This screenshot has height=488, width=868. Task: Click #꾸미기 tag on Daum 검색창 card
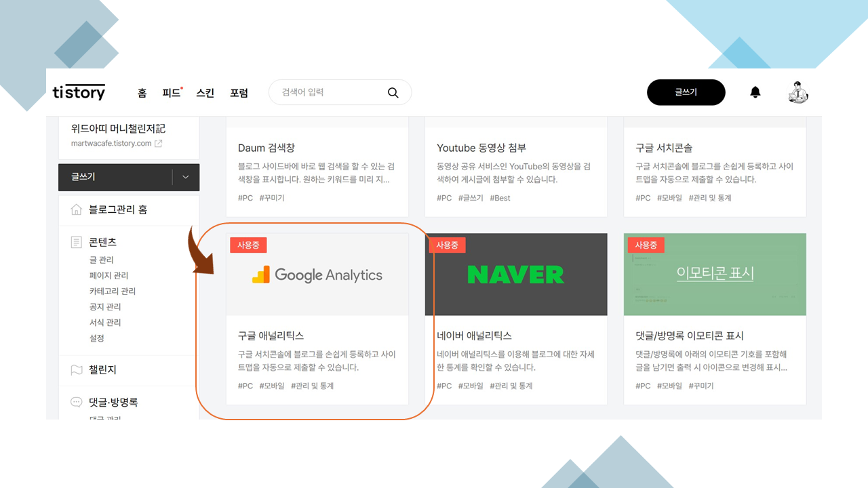click(x=272, y=198)
